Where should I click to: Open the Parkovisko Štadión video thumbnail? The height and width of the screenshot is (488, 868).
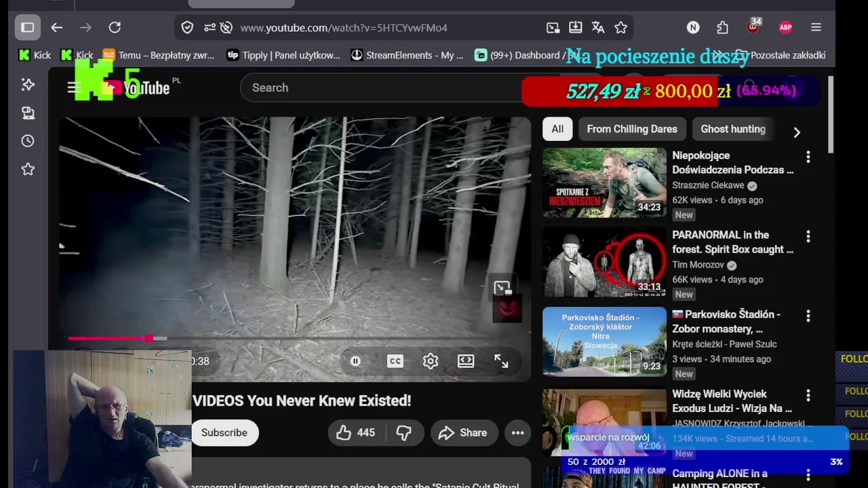click(x=604, y=342)
